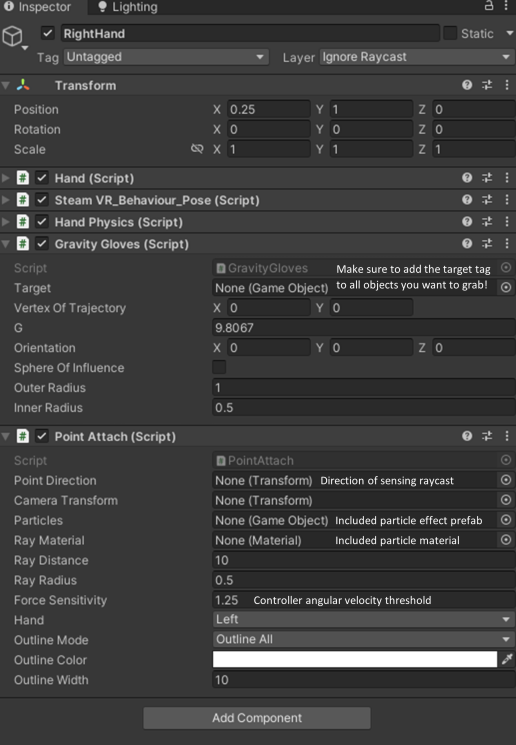
Task: Toggle the Inspector lock icon
Action: [x=488, y=6]
